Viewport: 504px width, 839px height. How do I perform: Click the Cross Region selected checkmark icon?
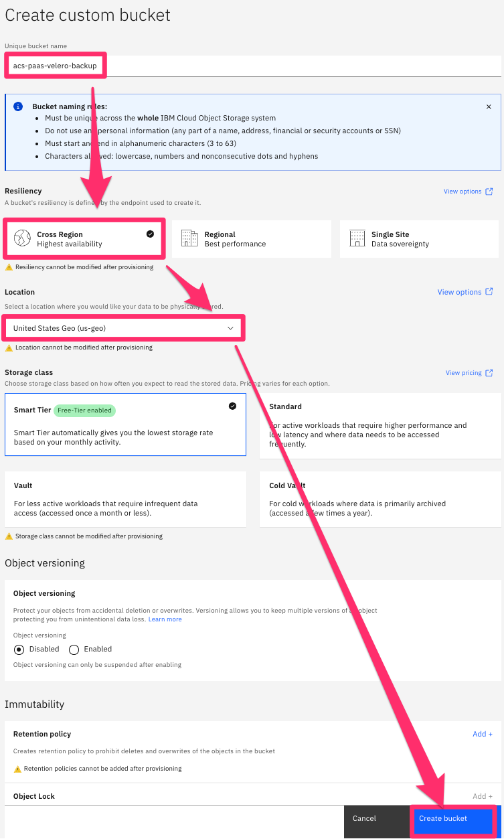(x=150, y=234)
